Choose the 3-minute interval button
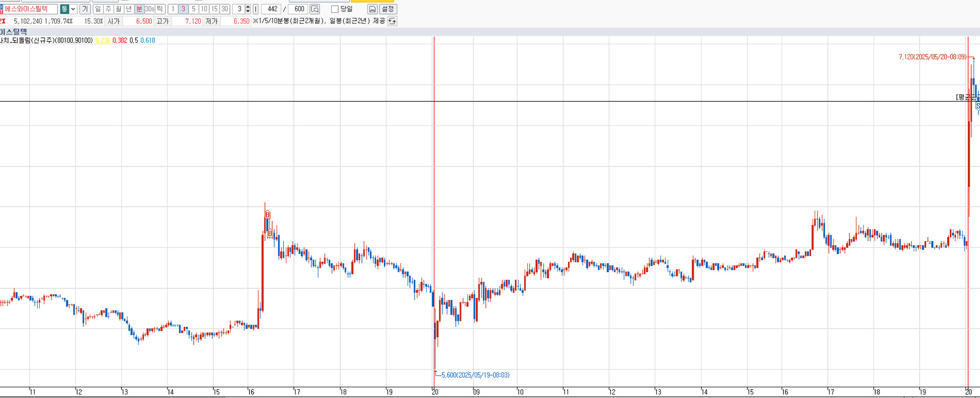 pos(183,9)
